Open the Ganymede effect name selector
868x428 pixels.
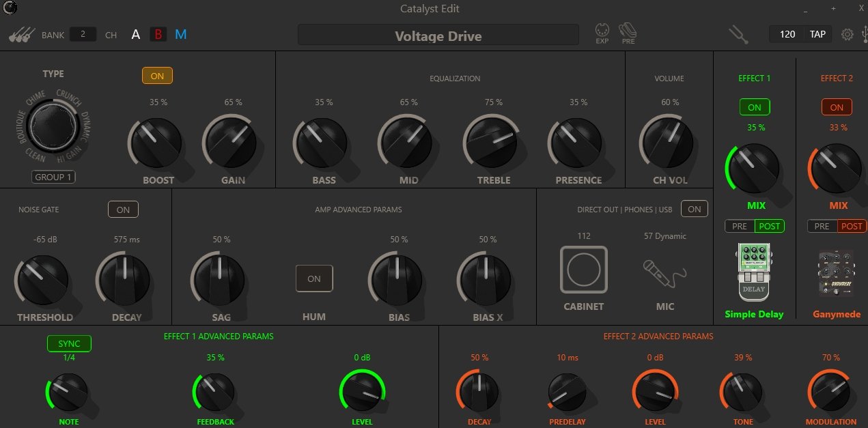(836, 314)
